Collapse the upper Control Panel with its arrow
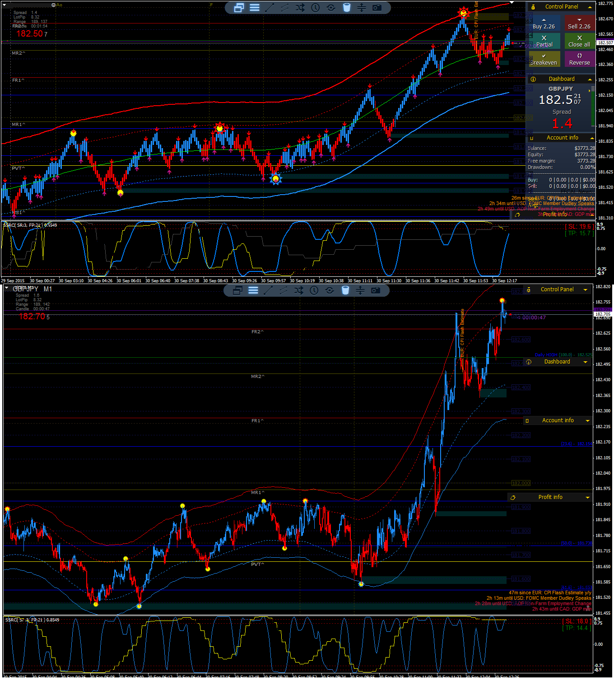 coord(590,7)
